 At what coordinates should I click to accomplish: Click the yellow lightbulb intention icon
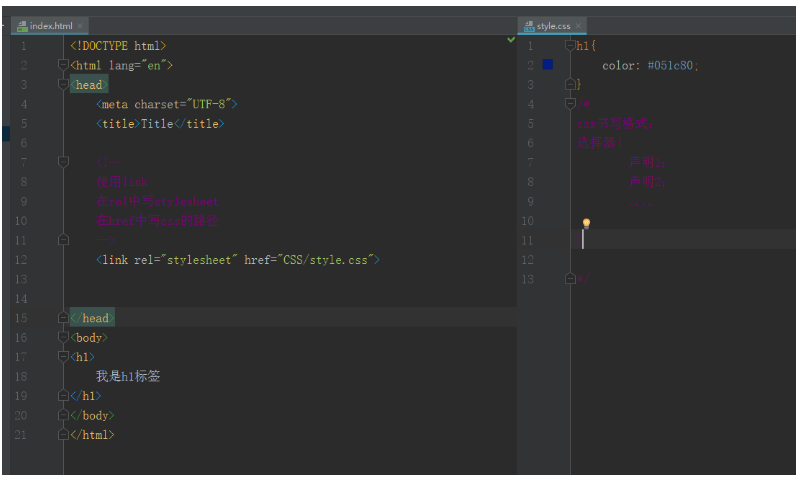pos(586,223)
